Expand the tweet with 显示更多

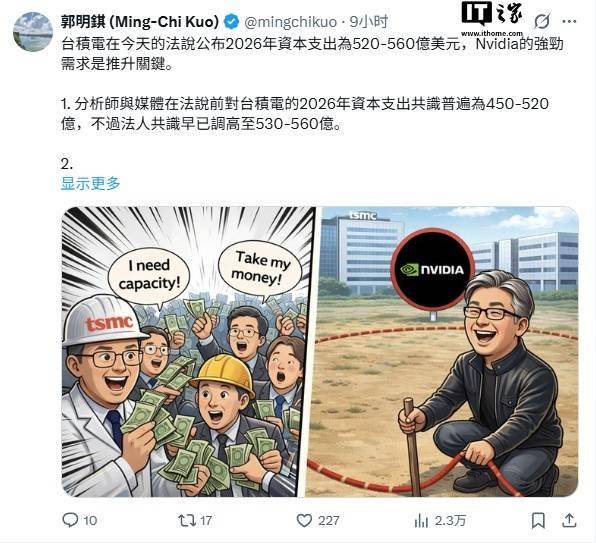(x=90, y=184)
